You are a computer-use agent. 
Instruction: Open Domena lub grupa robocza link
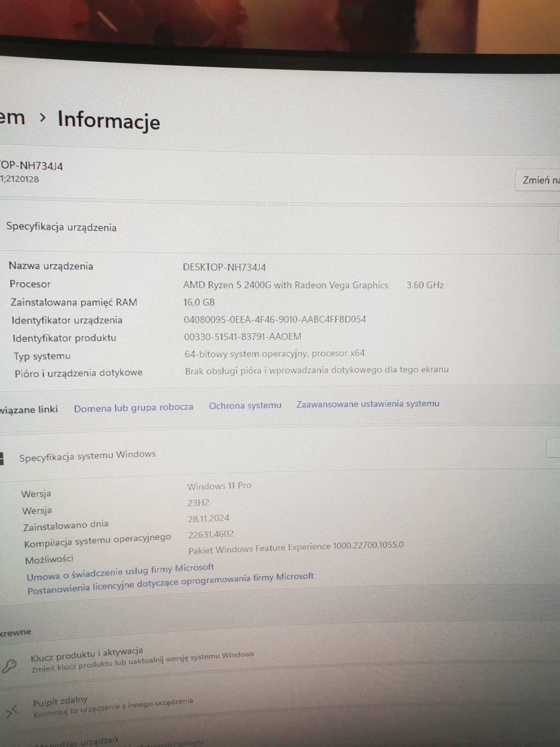(133, 407)
